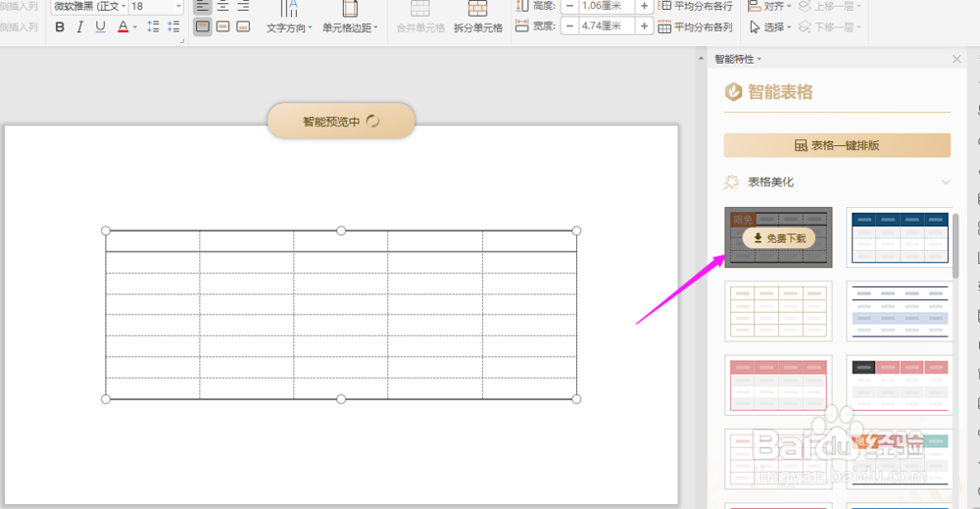Click the 免费下载 free download button

point(779,238)
